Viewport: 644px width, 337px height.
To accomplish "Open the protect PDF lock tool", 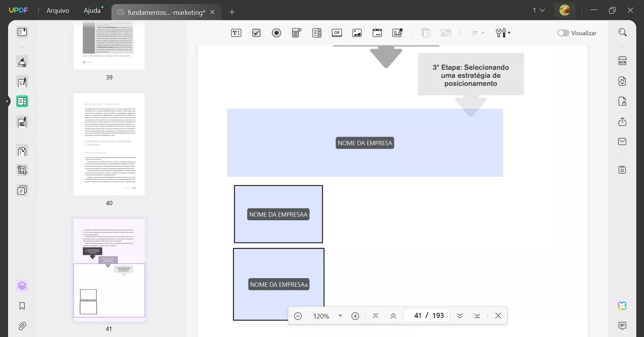I will coord(623,101).
